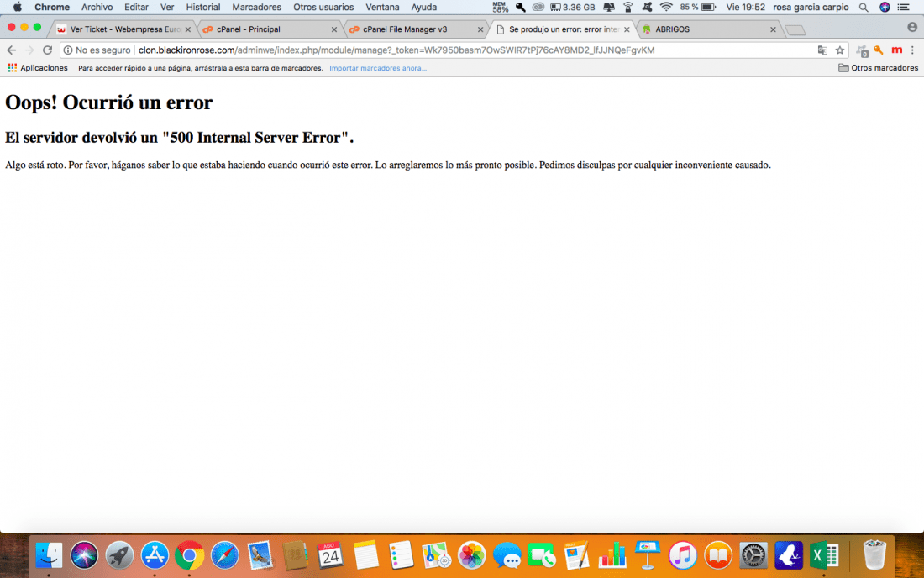Open the Aplicaciones apps shortcut
Screen dimensions: 924x578
pyautogui.click(x=38, y=68)
